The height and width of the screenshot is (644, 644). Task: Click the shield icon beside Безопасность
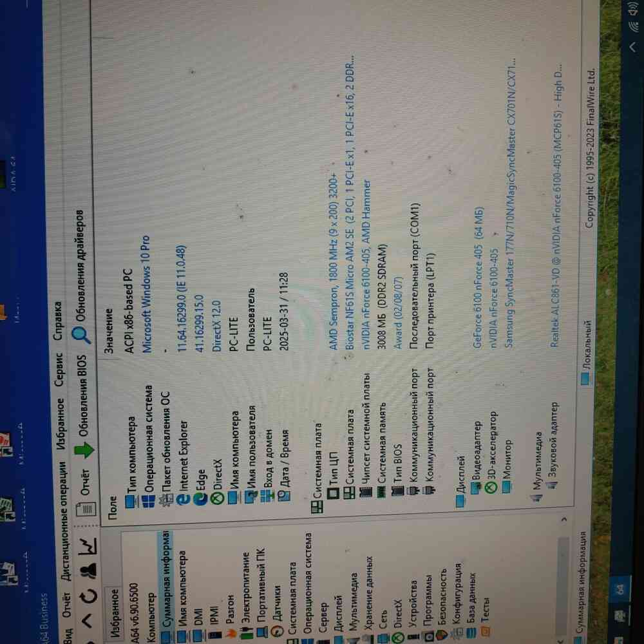pos(442,634)
